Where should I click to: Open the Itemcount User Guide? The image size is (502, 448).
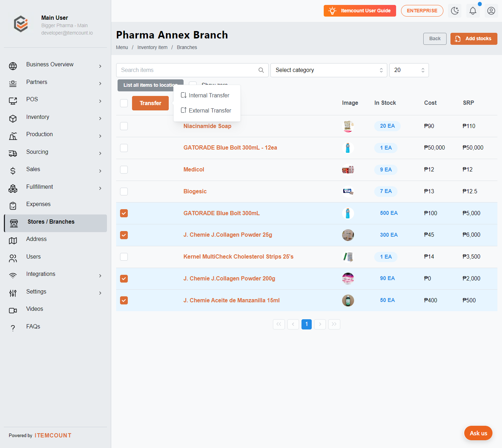click(x=360, y=11)
